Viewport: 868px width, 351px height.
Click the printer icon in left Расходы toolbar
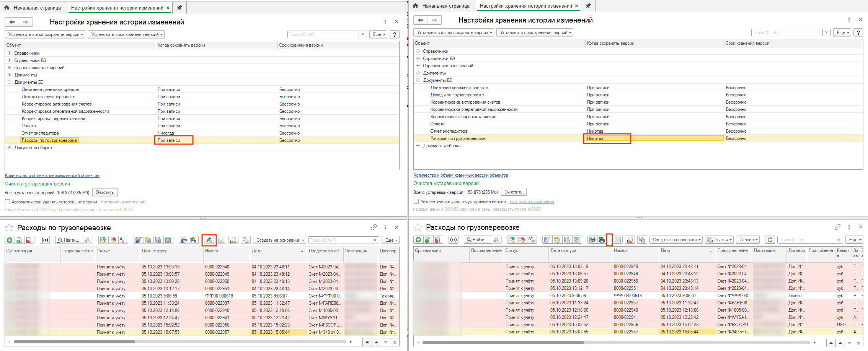point(183,240)
